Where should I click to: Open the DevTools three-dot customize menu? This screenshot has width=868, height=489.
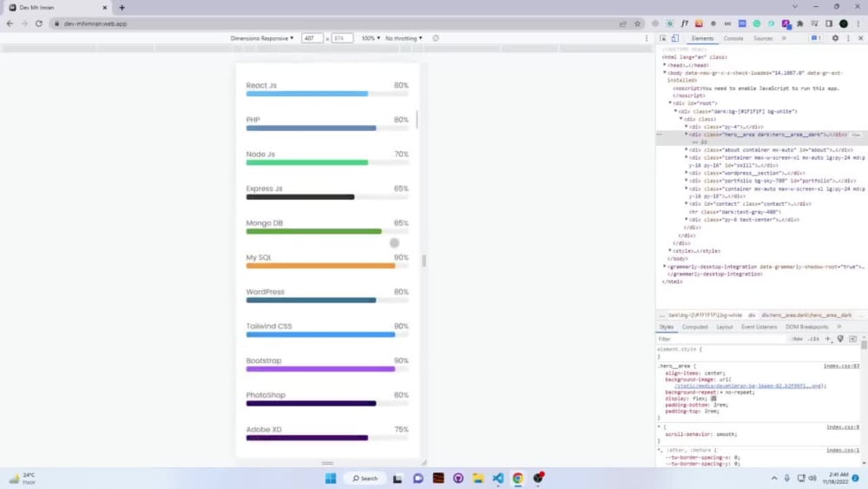click(848, 38)
